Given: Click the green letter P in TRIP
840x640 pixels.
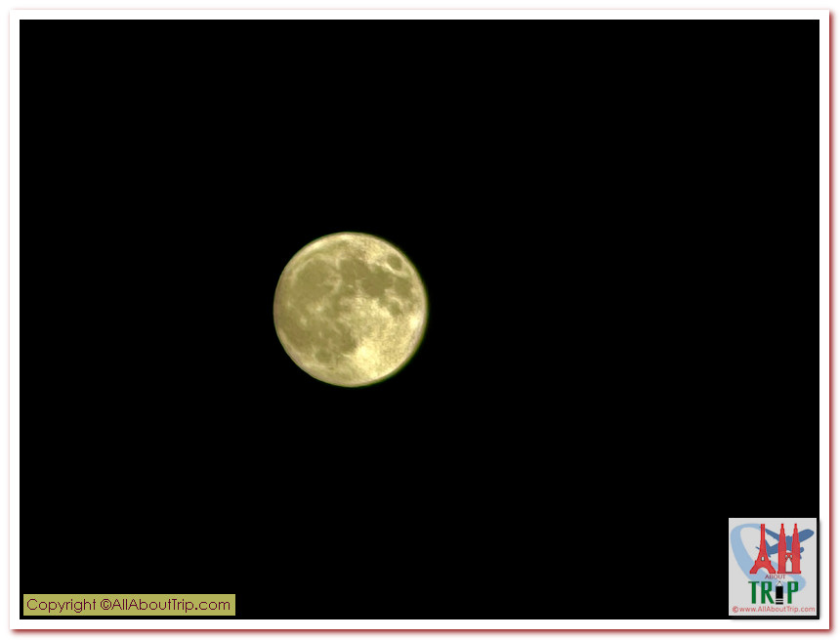Looking at the screenshot, I should (x=792, y=592).
